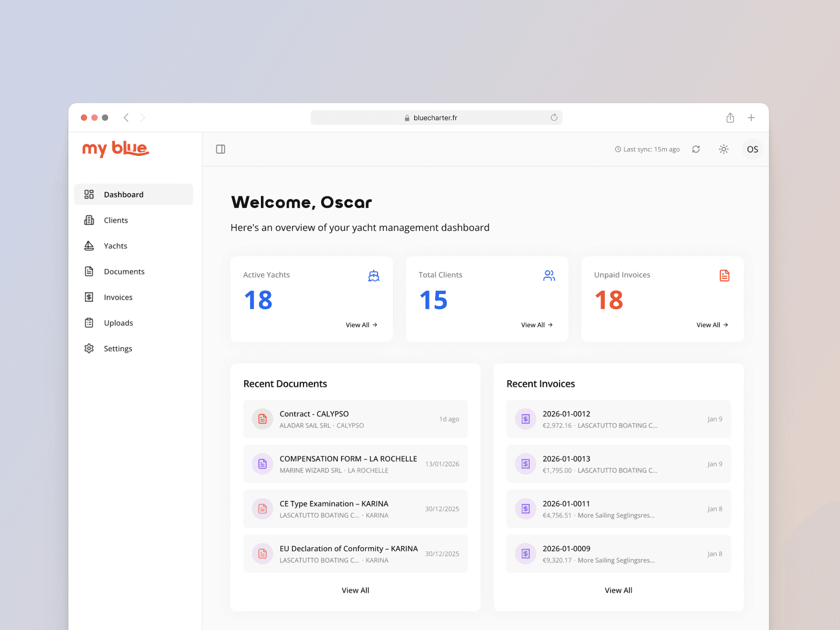Toggle the sidebar panel icon
This screenshot has height=630, width=840.
220,149
